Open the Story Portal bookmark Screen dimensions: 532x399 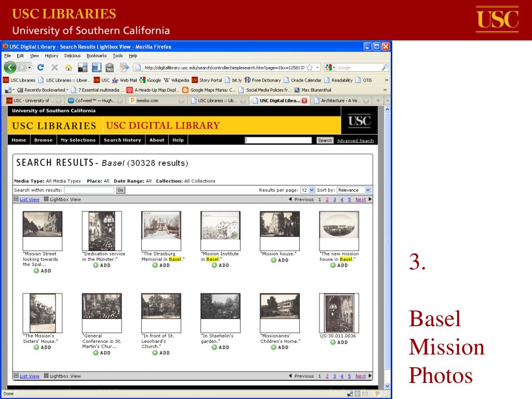(207, 80)
